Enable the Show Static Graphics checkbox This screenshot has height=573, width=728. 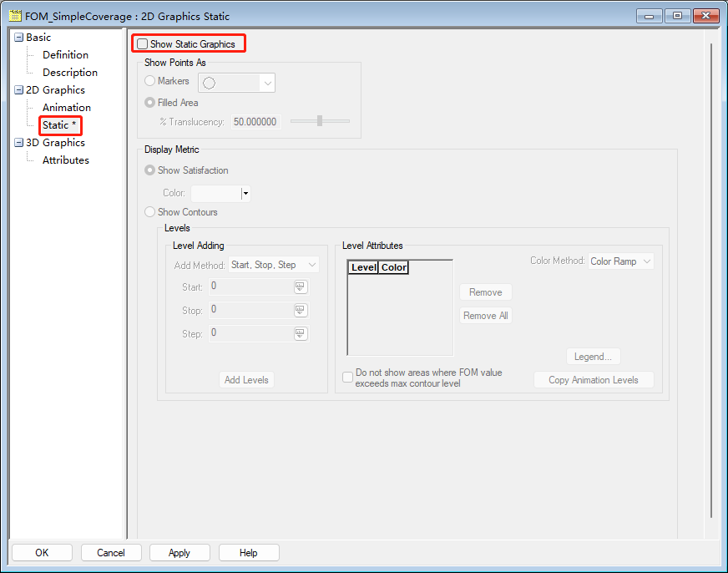(143, 43)
